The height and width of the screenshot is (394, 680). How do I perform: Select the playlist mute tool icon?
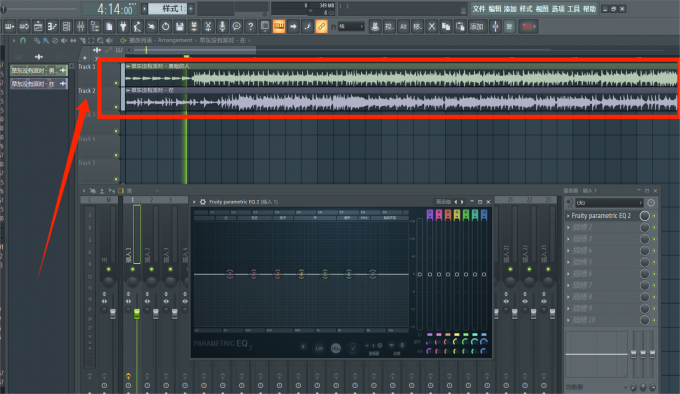point(64,40)
